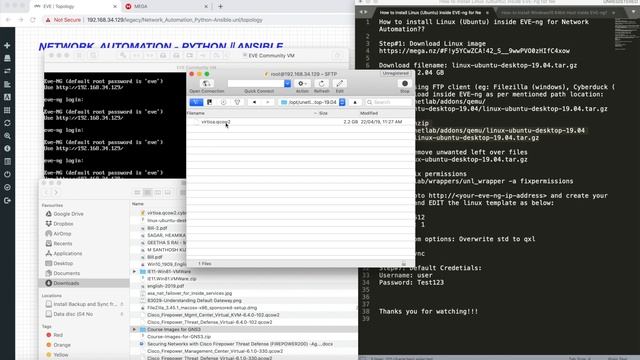This screenshot has width=640, height=360.
Task: Select virtioa.qcow2 file in Cyberduck
Action: point(300,122)
